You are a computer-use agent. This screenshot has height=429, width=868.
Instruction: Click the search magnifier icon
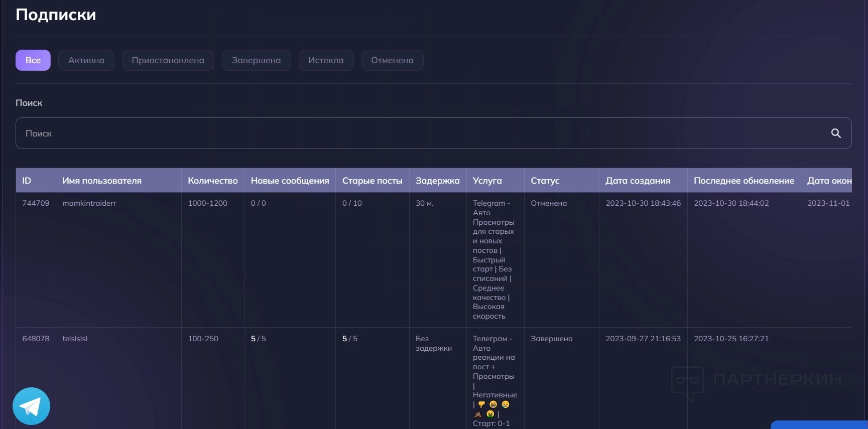(x=835, y=133)
